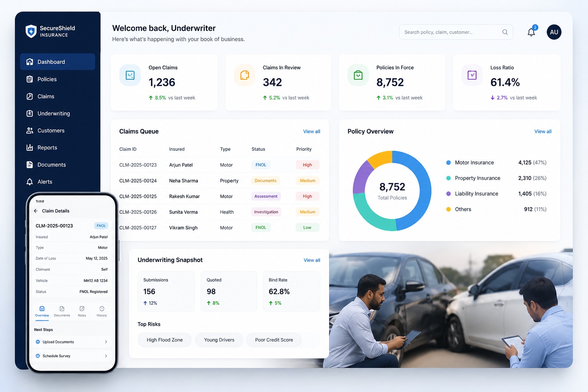Open the Notes tab on phone
This screenshot has height=392, width=588.
click(x=82, y=312)
